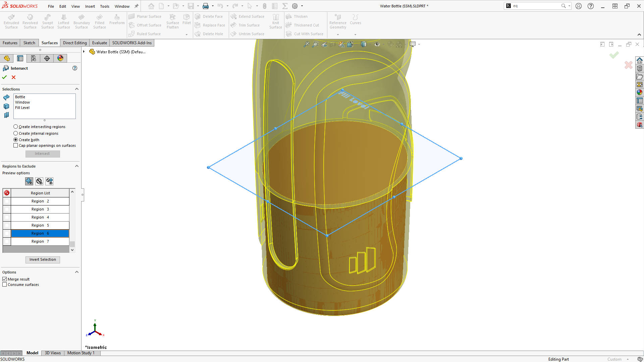
Task: Uncheck the Merge result option
Action: coord(5,279)
